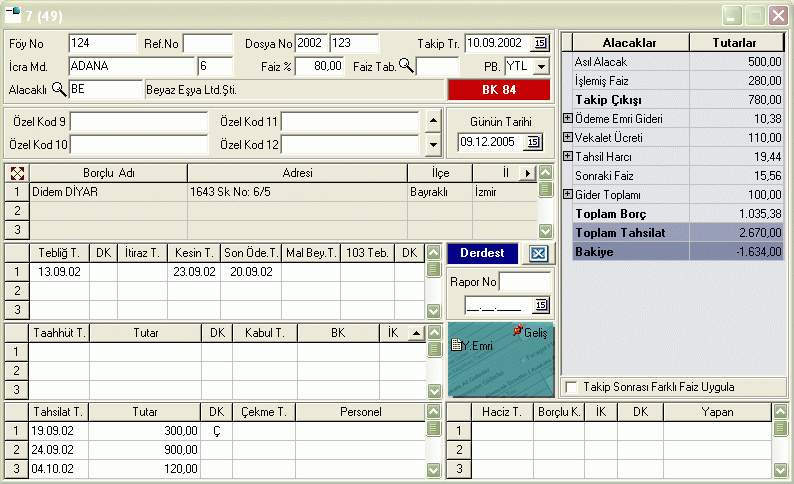The width and height of the screenshot is (794, 484).
Task: Click the red BK 84 button
Action: tap(499, 90)
